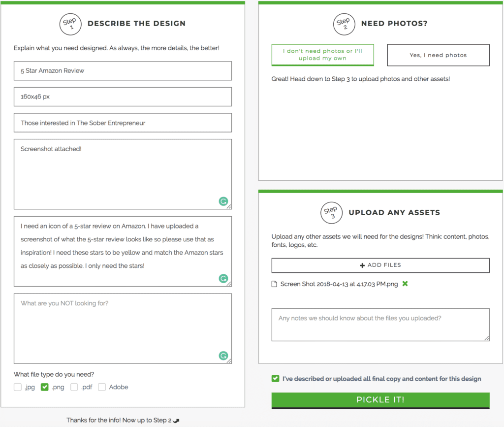Click the Step 1 circle badge

[70, 24]
